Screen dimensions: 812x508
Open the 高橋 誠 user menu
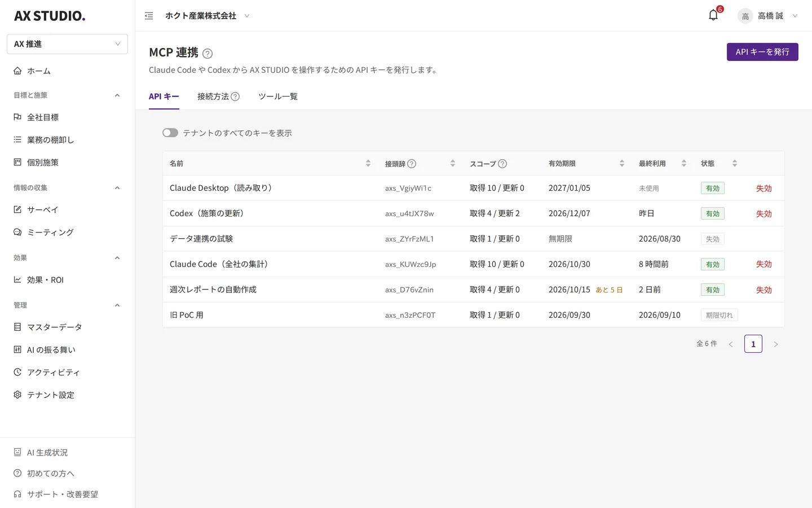(768, 16)
